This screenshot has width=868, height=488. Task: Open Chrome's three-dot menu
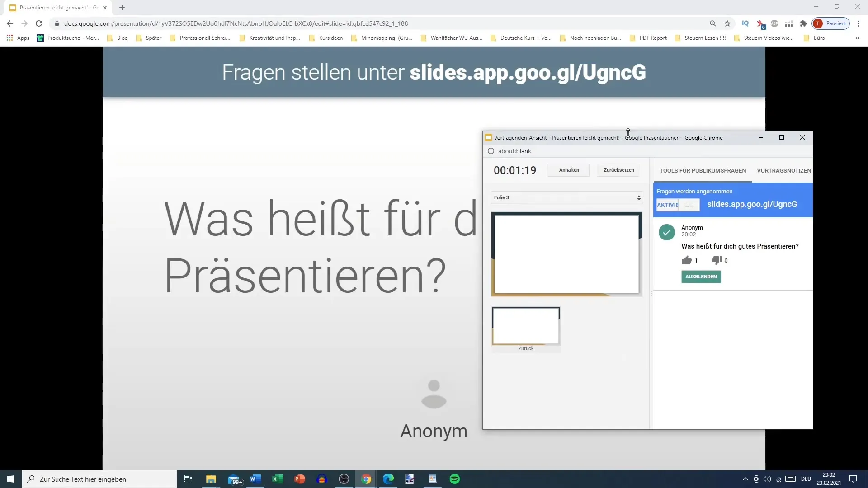858,23
